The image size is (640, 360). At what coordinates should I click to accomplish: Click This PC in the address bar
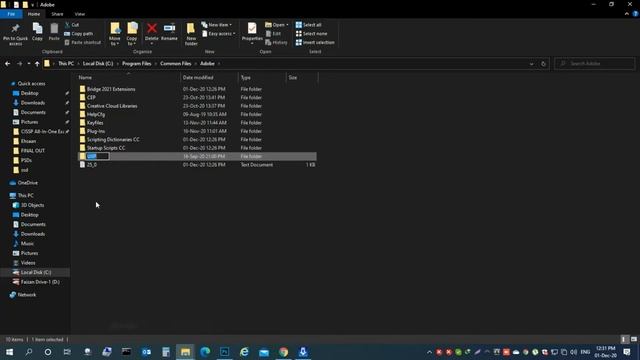[x=66, y=64]
